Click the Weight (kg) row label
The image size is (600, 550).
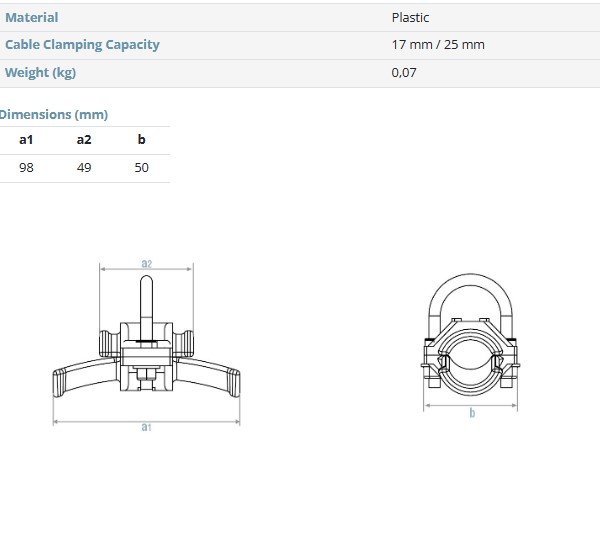coord(40,73)
